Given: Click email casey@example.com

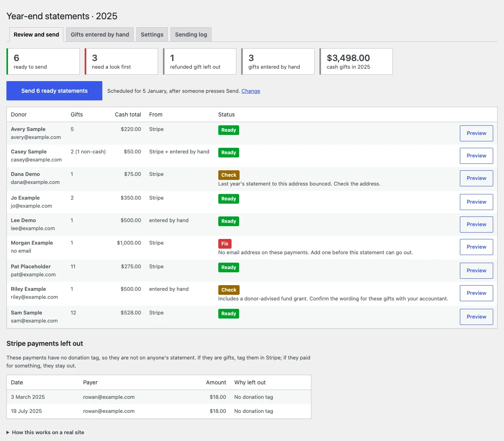Looking at the screenshot, I should pos(36,160).
